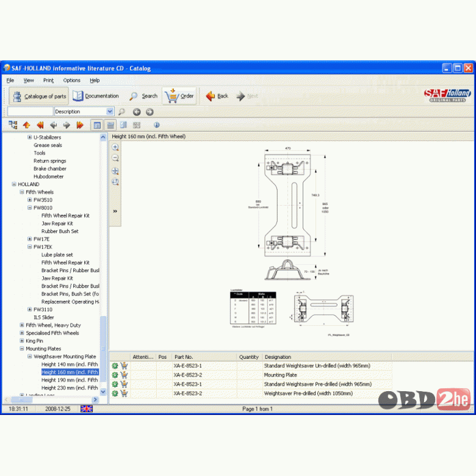Open the File menu
The width and height of the screenshot is (476, 476).
click(x=10, y=81)
